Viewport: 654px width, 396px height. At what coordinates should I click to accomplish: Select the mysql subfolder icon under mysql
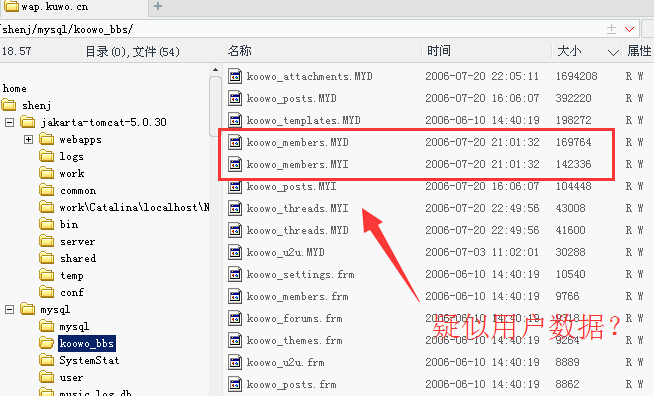pyautogui.click(x=47, y=326)
